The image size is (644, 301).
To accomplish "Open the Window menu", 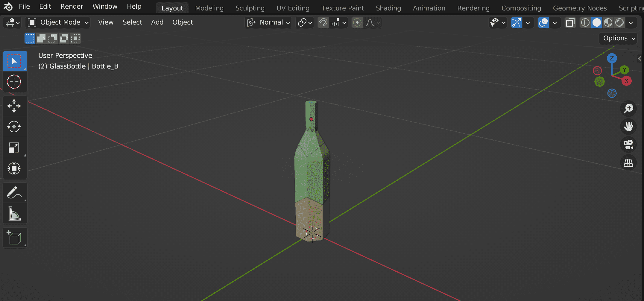I will (x=105, y=7).
